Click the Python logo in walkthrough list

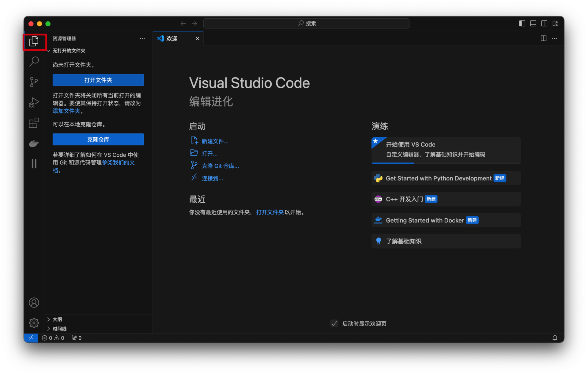tap(378, 178)
